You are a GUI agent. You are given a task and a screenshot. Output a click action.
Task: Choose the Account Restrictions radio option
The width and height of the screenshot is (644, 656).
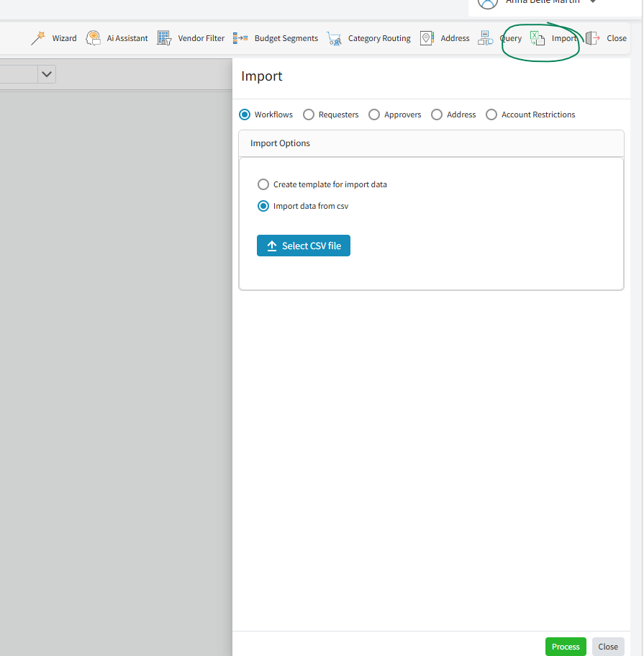point(491,114)
